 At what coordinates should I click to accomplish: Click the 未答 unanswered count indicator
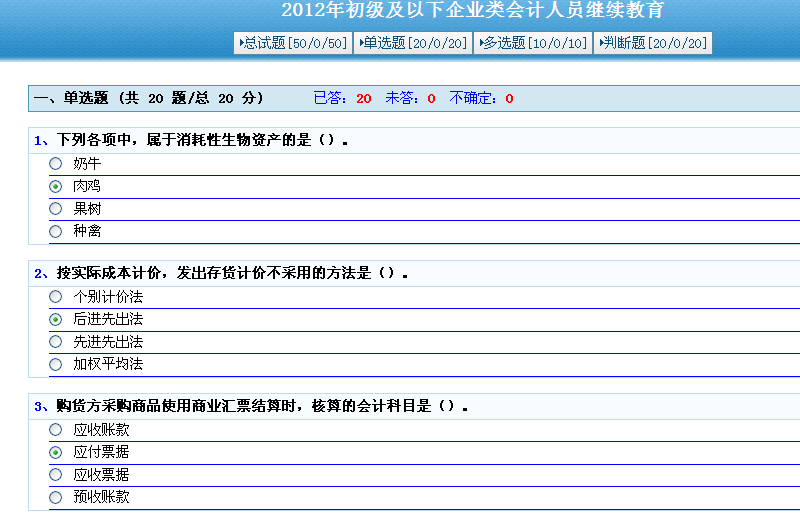point(410,98)
